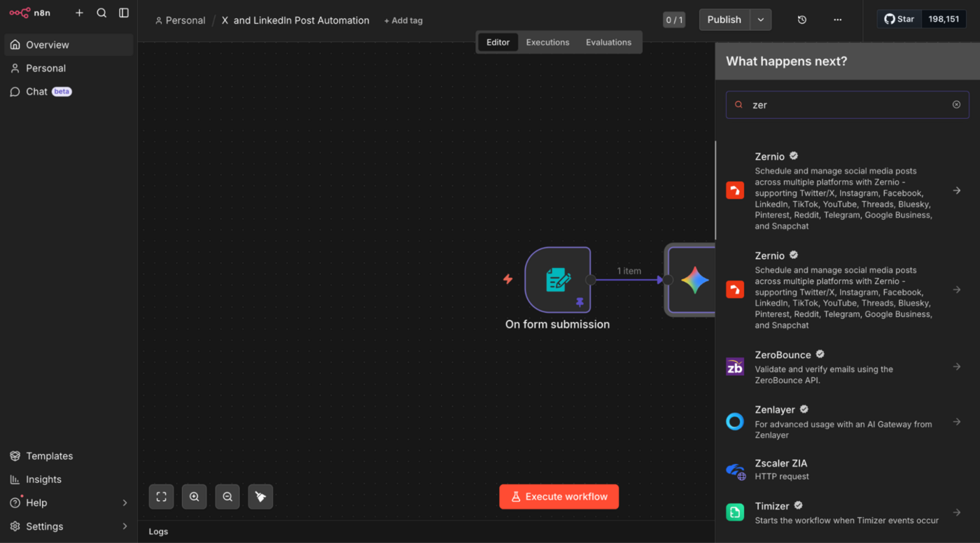The height and width of the screenshot is (543, 980).
Task: Open Templates in the sidebar
Action: click(69, 456)
